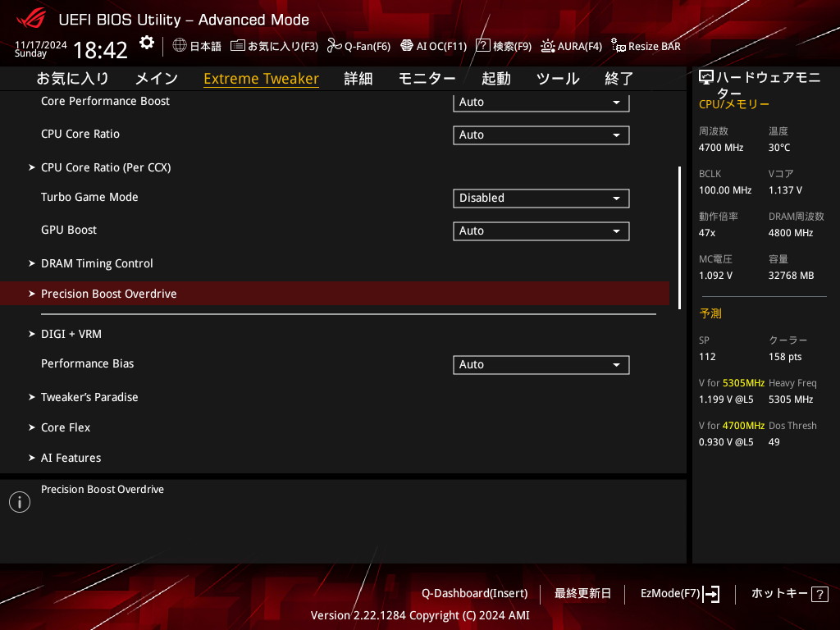
Task: Click the 5305 MHz Heavy Freq value
Action: click(791, 399)
